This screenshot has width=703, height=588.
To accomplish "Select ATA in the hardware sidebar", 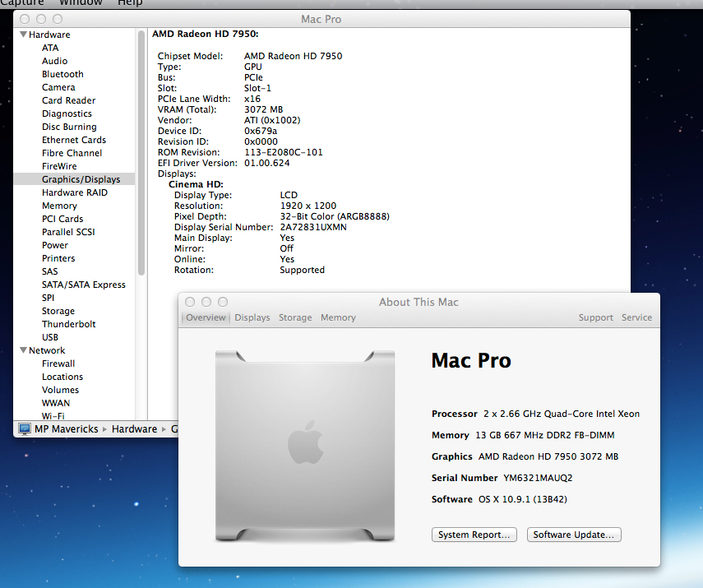I will click(50, 48).
